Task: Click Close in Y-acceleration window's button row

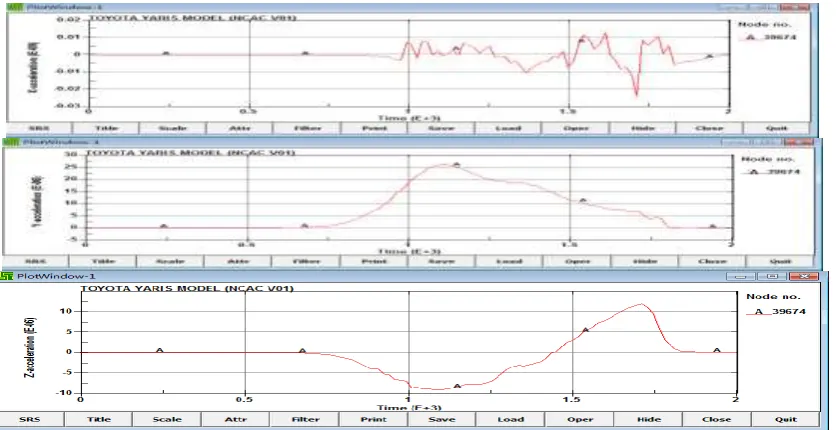Action: pos(712,261)
